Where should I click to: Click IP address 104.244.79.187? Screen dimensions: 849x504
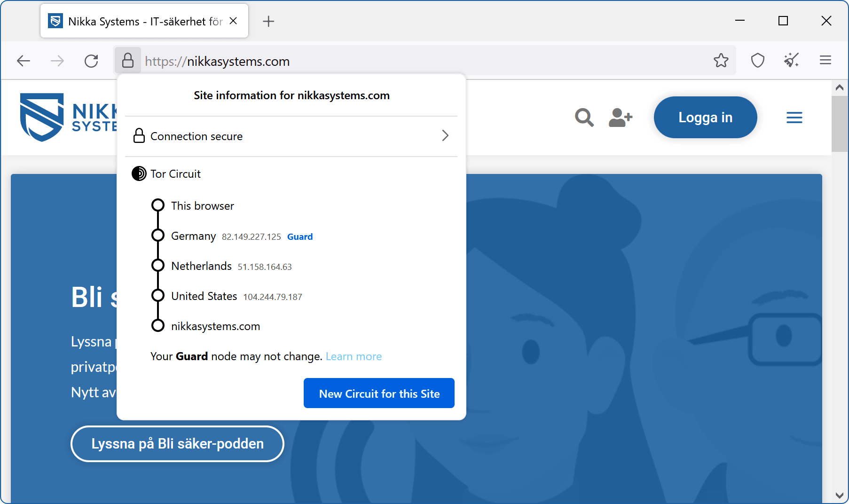(x=273, y=297)
